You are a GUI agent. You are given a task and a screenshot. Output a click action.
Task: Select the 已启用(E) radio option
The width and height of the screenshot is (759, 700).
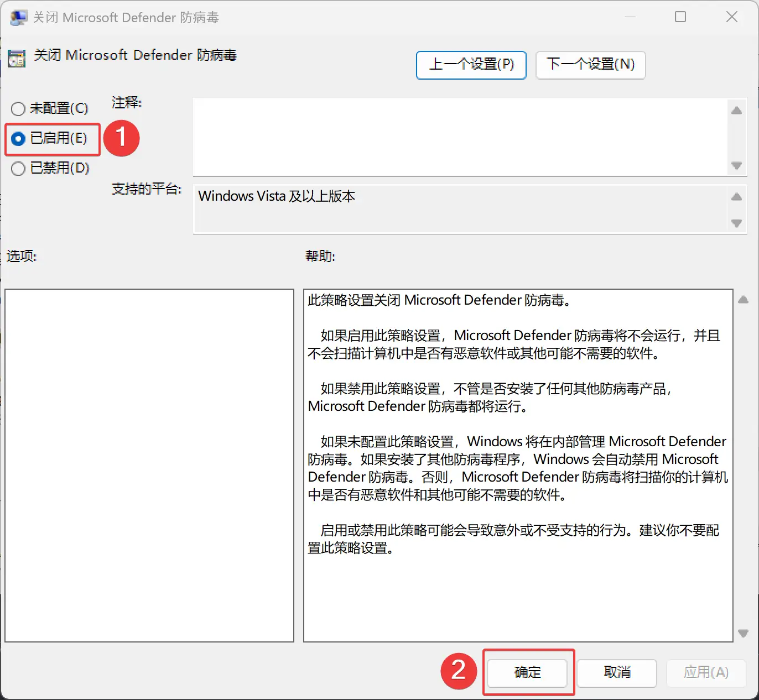(x=18, y=139)
